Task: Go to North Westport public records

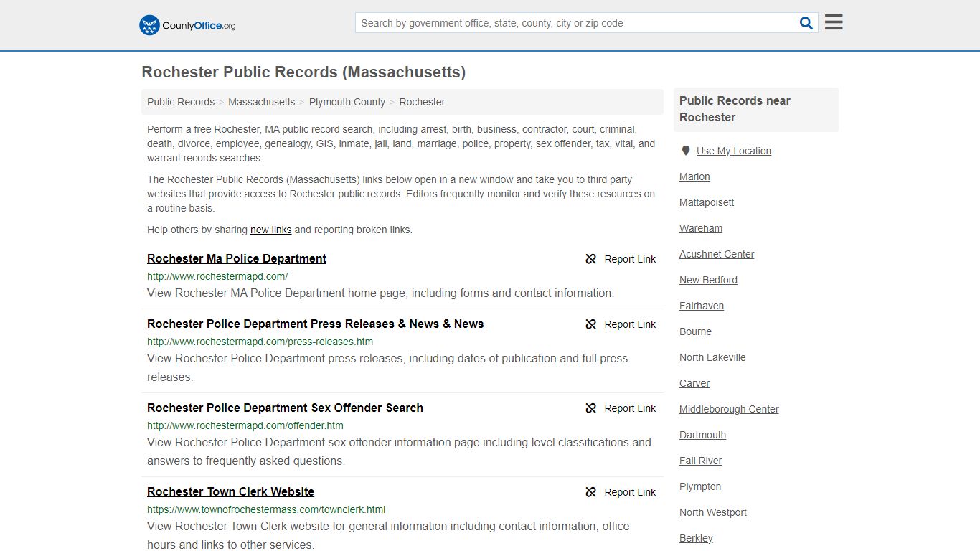Action: (713, 512)
